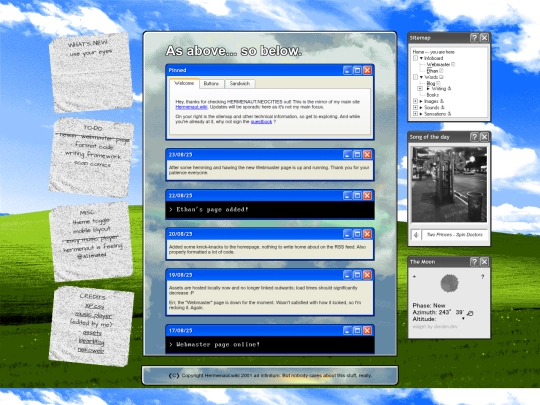The image size is (540, 405).
Task: Click the '@alienated' feeling link
Action: click(x=92, y=256)
